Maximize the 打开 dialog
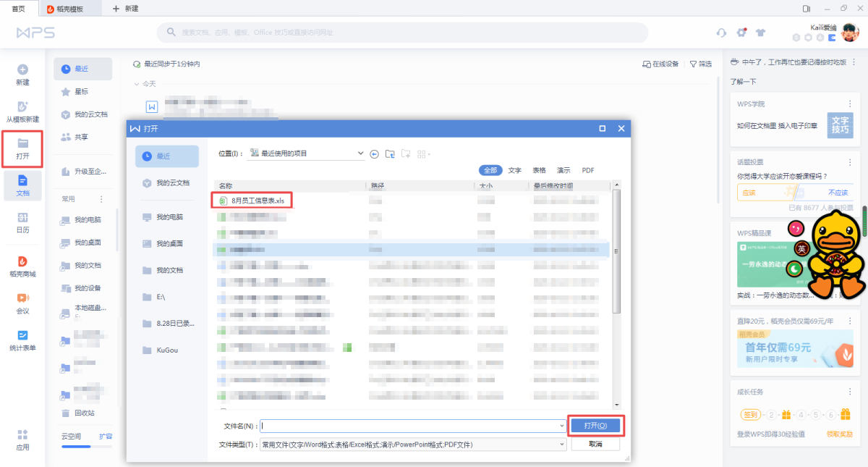868x467 pixels. tap(603, 128)
